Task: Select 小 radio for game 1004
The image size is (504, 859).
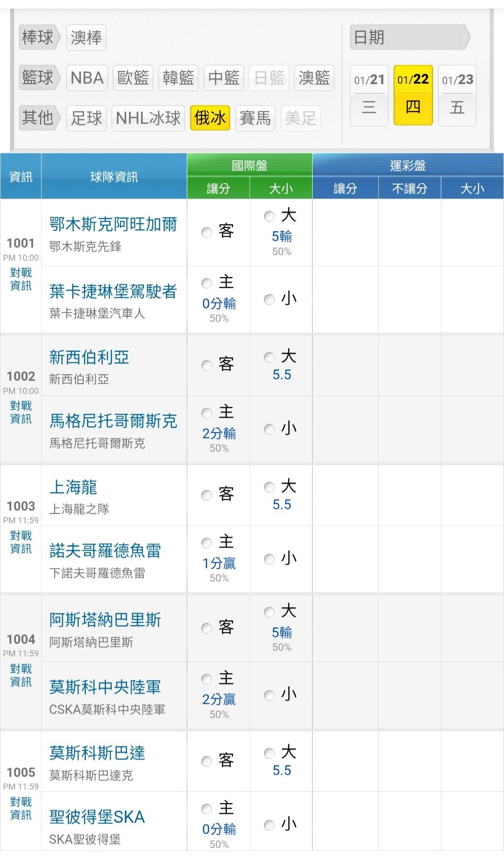Action: click(x=269, y=696)
